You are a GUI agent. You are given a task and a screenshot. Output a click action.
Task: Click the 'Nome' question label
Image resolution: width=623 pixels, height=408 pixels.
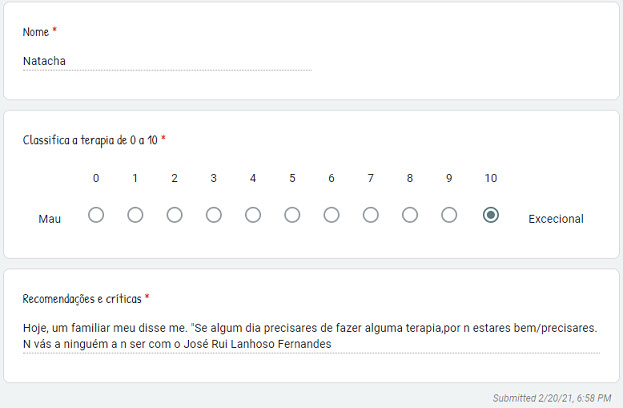(x=36, y=32)
